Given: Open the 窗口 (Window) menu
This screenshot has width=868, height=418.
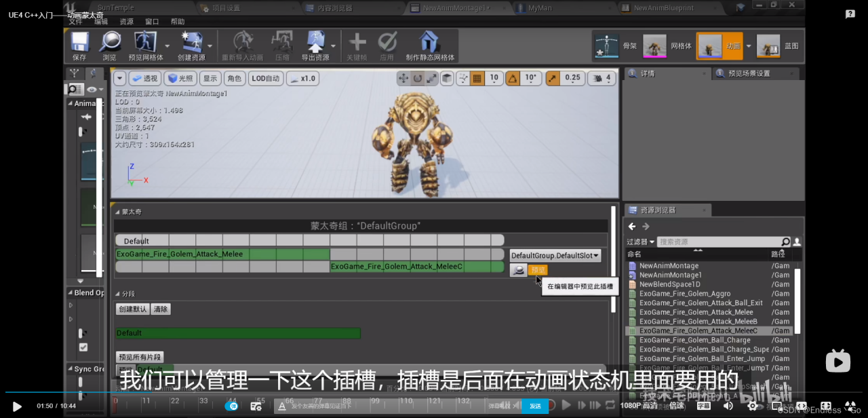Looking at the screenshot, I should click(x=152, y=22).
